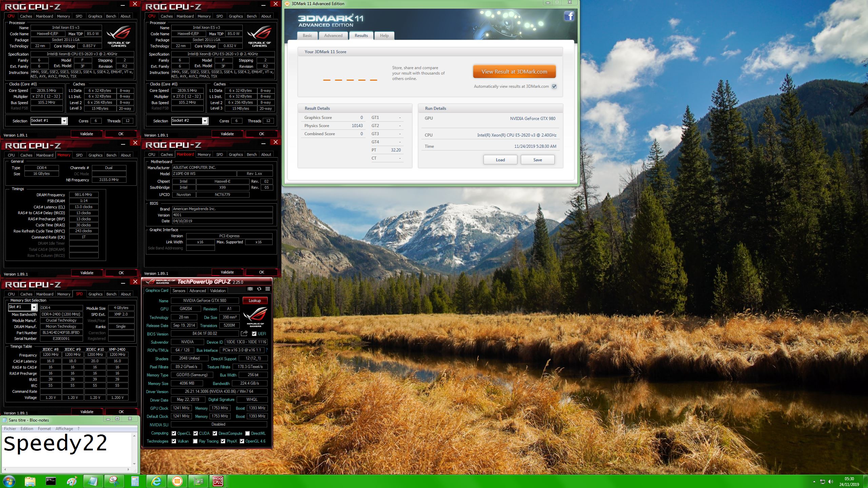Open About tab in the Mainboard CPU-Z window
The height and width of the screenshot is (488, 868).
(x=266, y=155)
